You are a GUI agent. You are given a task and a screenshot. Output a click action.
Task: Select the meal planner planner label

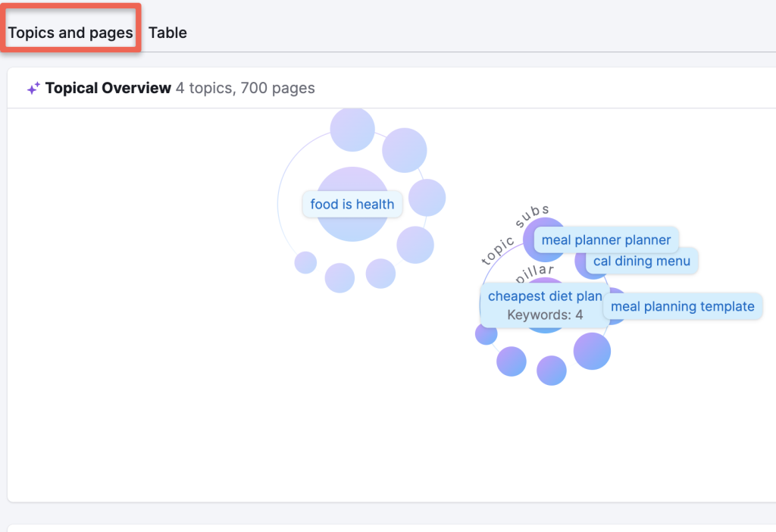[605, 239]
